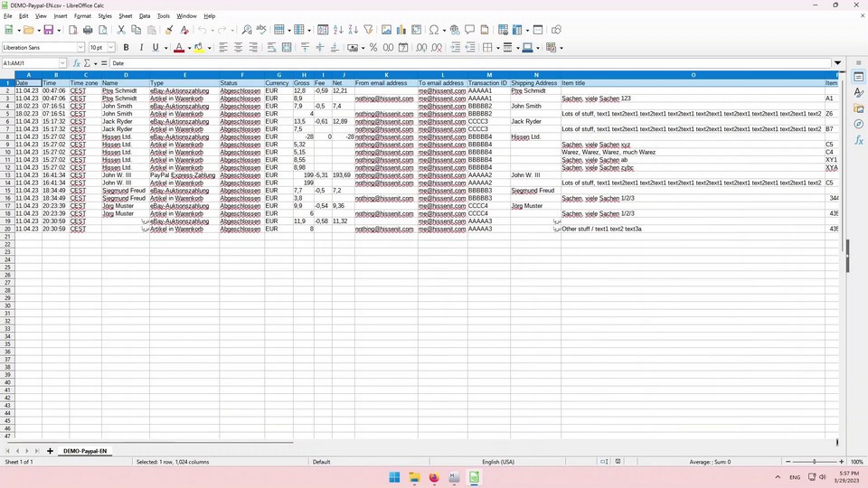Viewport: 868px width, 488px height.
Task: Insert a comment
Action: pos(469,30)
